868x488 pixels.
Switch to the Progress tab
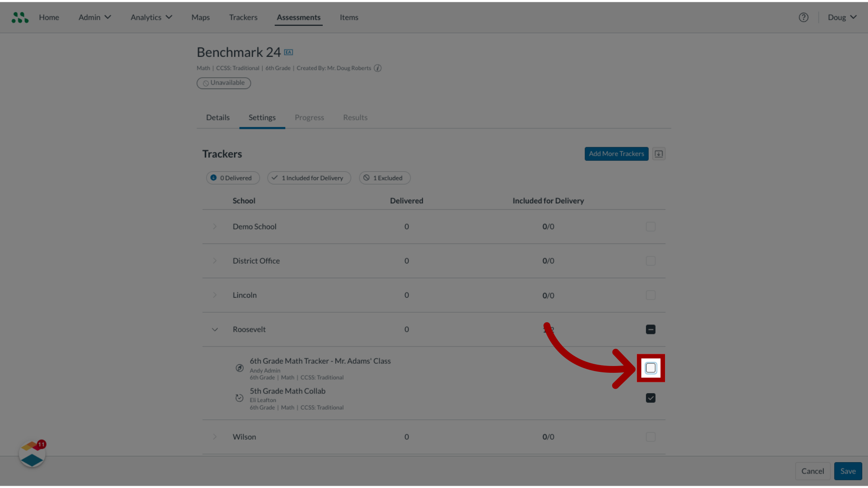pyautogui.click(x=309, y=117)
